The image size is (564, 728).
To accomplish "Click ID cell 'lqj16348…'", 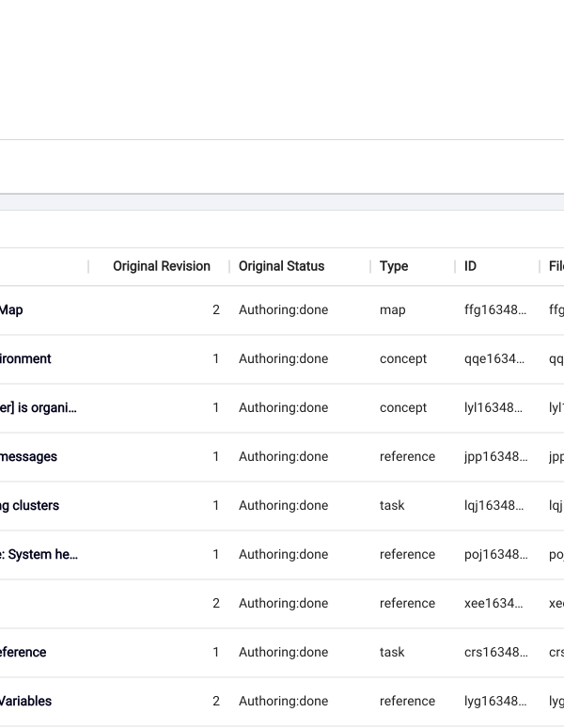I will click(493, 506).
